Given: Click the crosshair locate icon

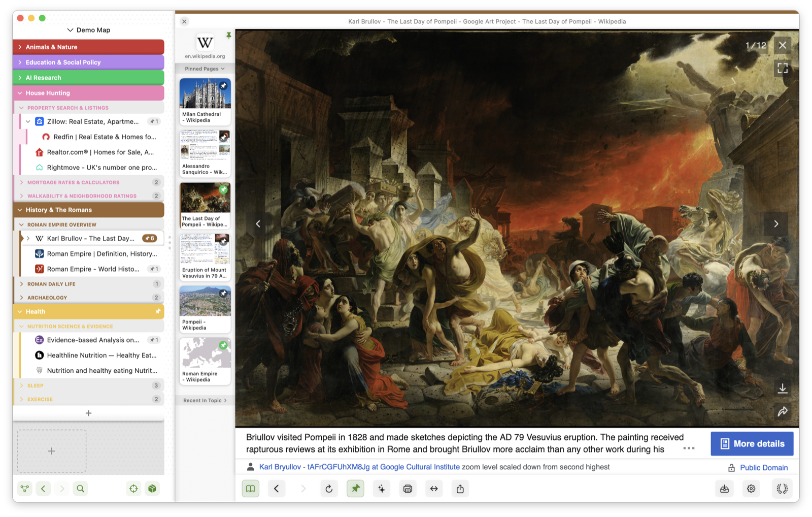Looking at the screenshot, I should pos(133,489).
